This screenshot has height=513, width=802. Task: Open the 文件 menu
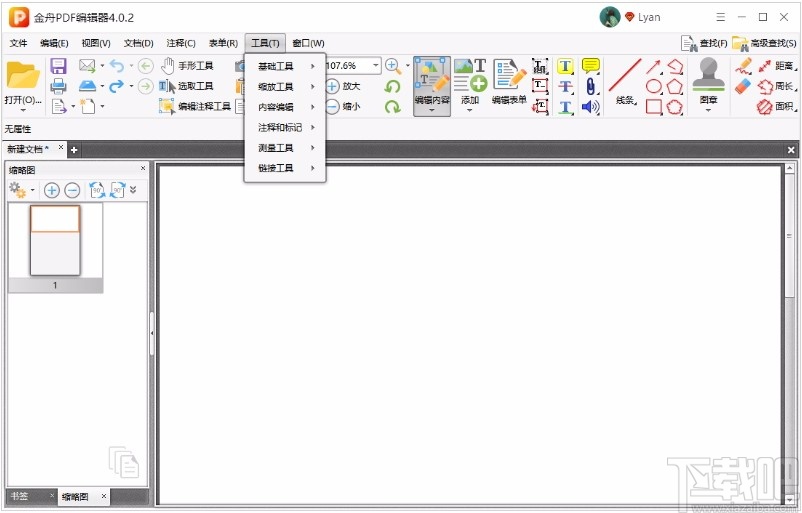pos(18,43)
